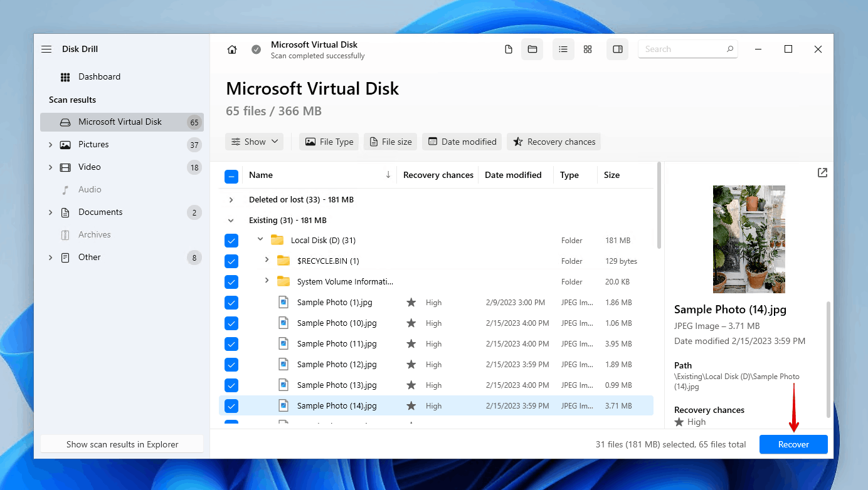Click the Local Disk (D) folder icon
Image resolution: width=868 pixels, height=490 pixels.
pos(277,240)
